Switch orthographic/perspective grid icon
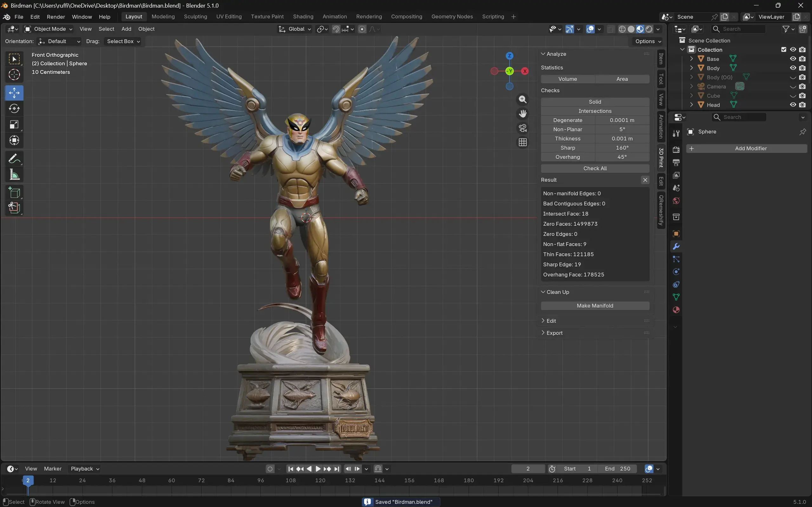812x507 pixels. (x=522, y=142)
